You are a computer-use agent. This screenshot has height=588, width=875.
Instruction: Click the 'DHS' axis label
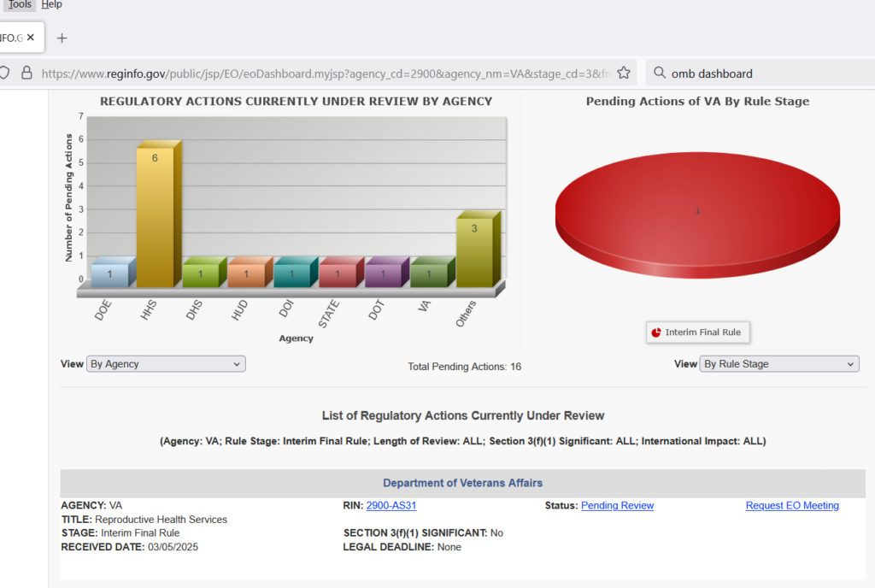194,310
